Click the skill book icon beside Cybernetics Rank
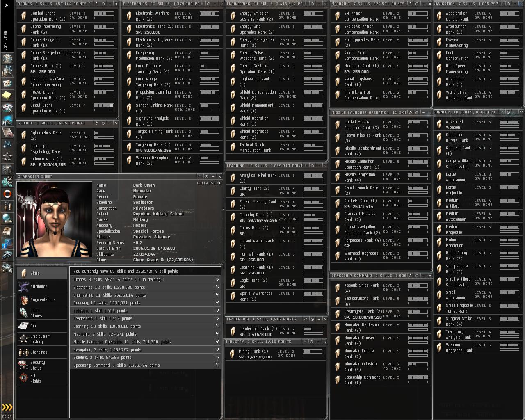Screen dimensions: 525x420 tap(24, 135)
